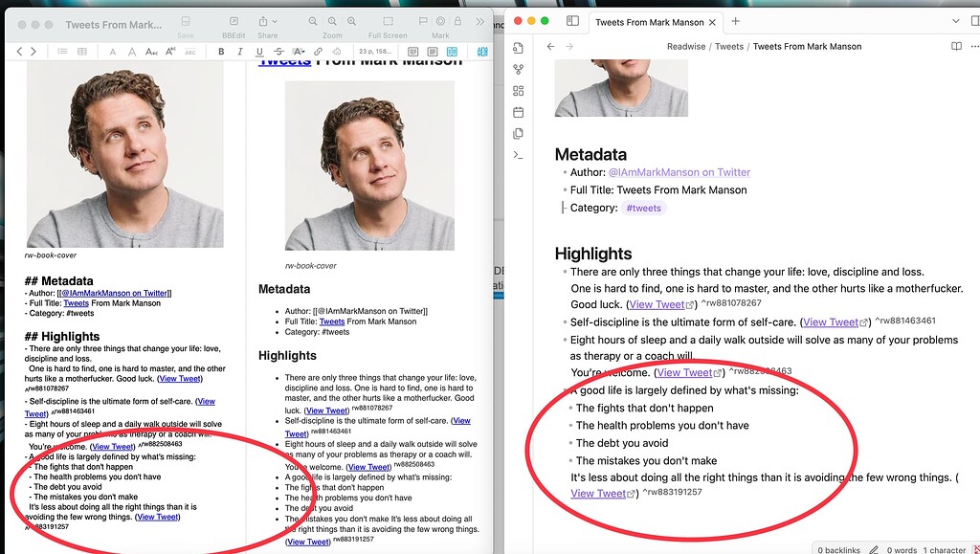This screenshot has height=554, width=980.
Task: Enter Full Screen using the toolbar icon
Action: point(389,22)
